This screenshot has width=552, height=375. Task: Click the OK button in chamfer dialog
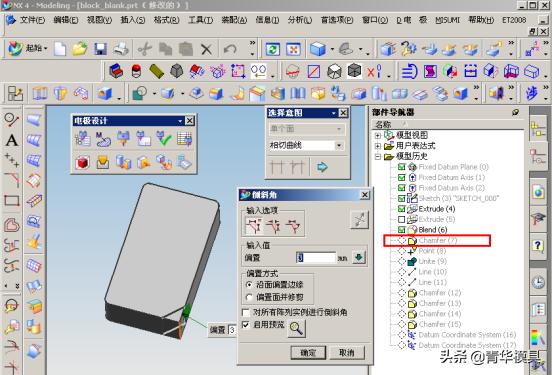pyautogui.click(x=308, y=352)
